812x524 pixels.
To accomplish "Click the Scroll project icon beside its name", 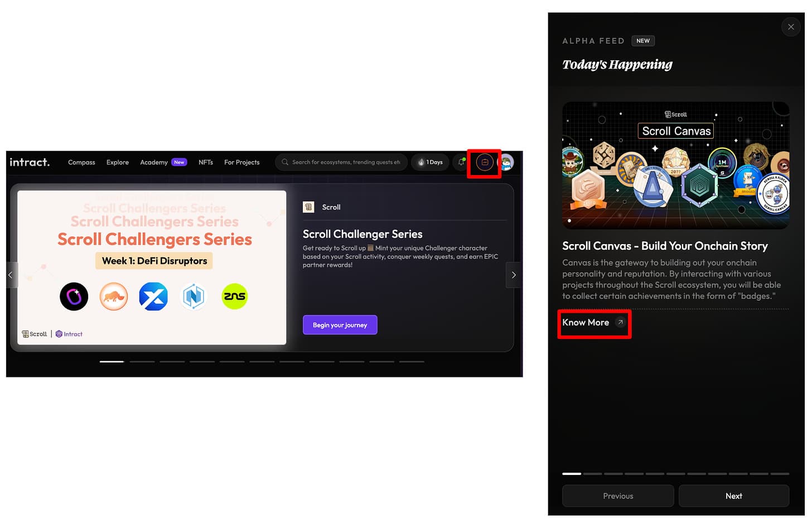I will 308,207.
